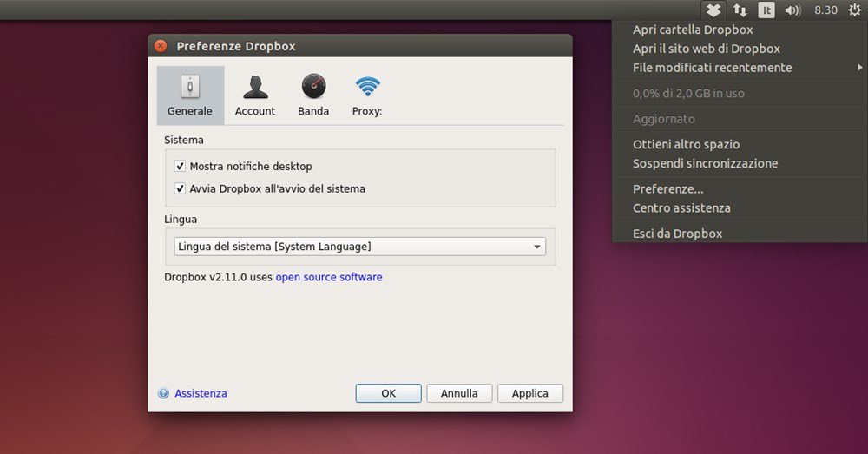This screenshot has width=868, height=454.
Task: Click 'Esci da Dropbox' menu item
Action: [677, 234]
